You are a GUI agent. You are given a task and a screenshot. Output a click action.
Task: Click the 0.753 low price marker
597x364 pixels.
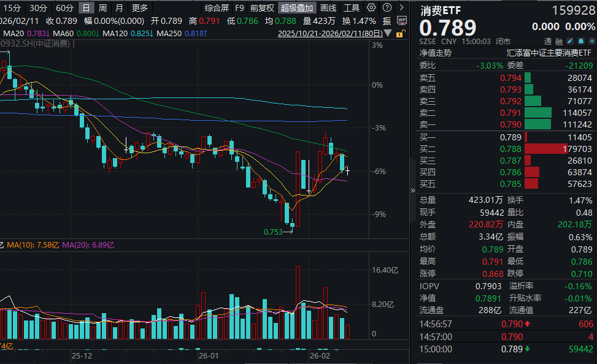click(x=273, y=232)
